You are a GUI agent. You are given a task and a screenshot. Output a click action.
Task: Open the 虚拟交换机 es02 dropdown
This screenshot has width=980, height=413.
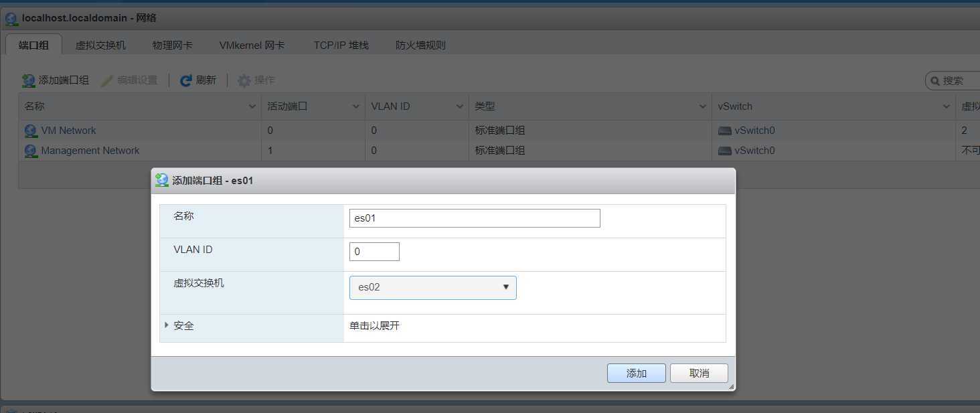[433, 287]
